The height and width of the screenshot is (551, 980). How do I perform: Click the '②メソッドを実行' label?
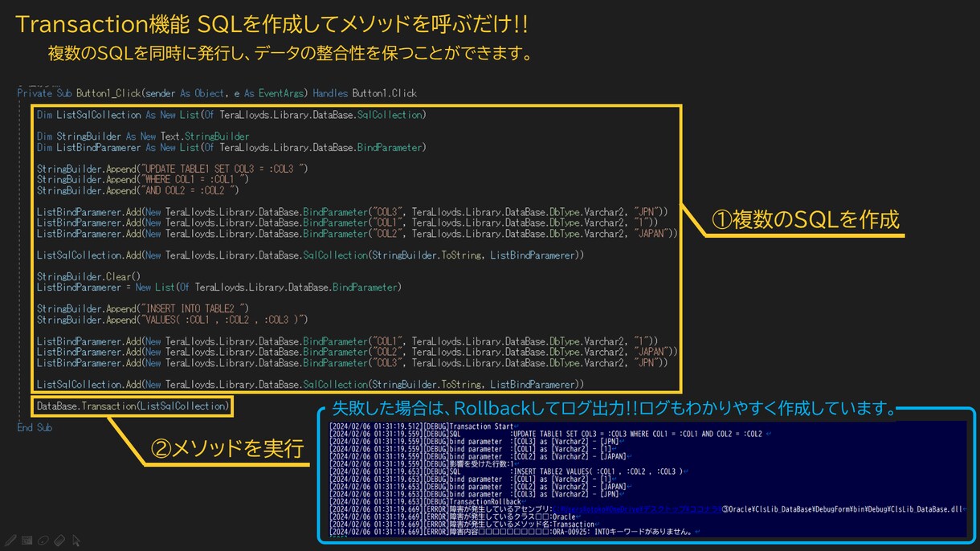227,448
